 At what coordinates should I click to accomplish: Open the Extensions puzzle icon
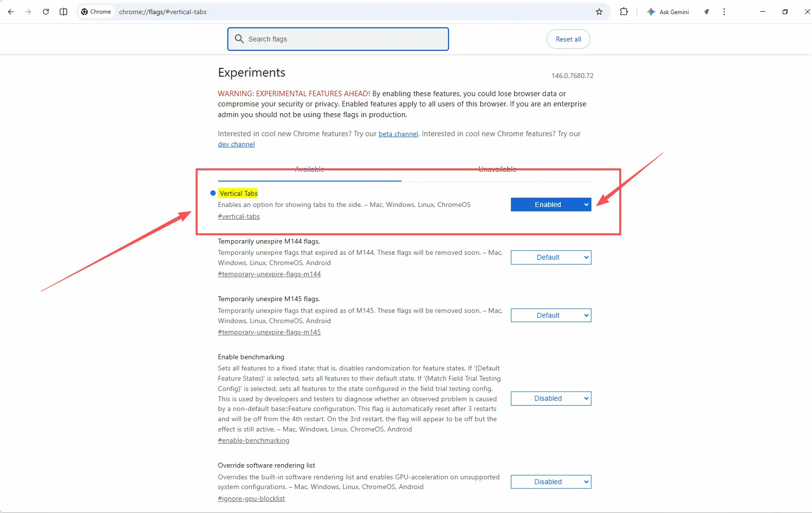pyautogui.click(x=624, y=12)
